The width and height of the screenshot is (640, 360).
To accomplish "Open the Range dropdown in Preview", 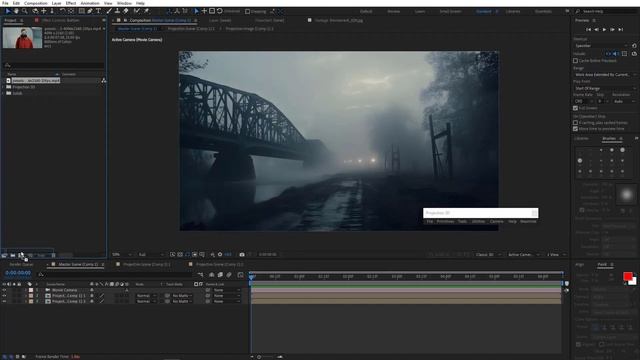I will pos(605,75).
